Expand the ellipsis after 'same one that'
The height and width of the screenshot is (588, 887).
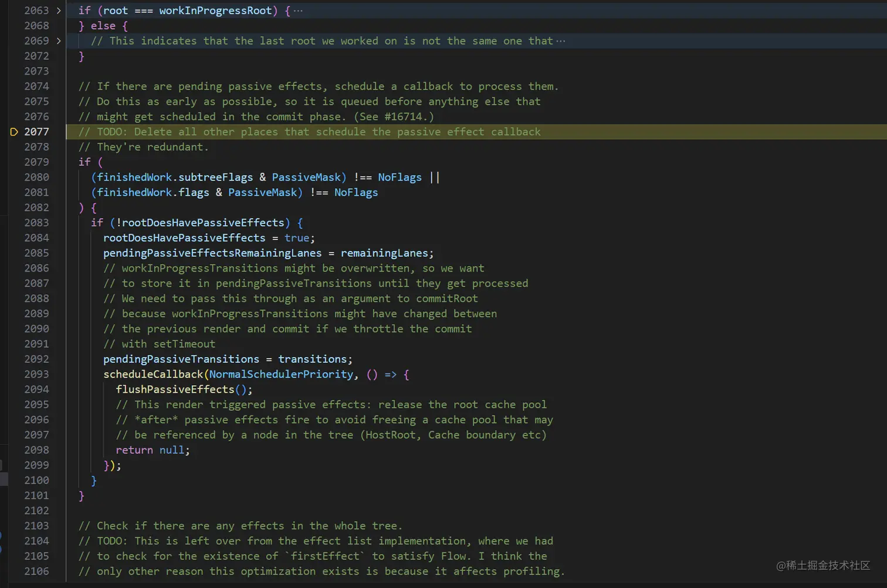560,41
